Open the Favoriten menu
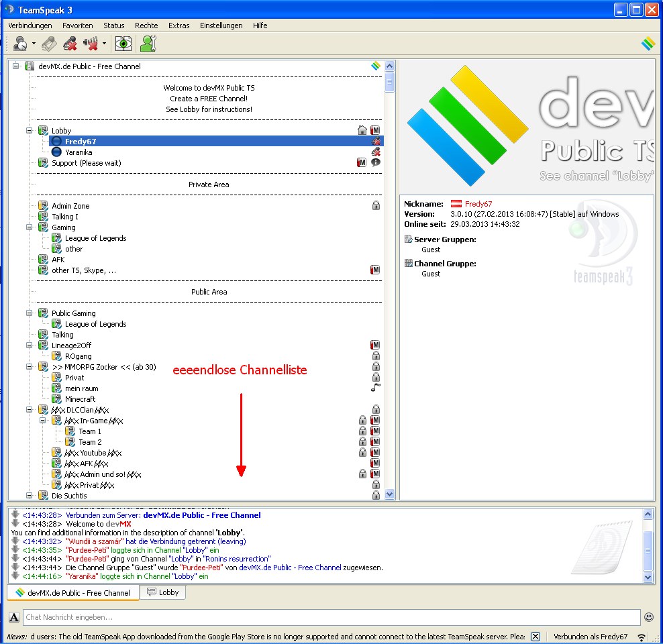 tap(77, 25)
